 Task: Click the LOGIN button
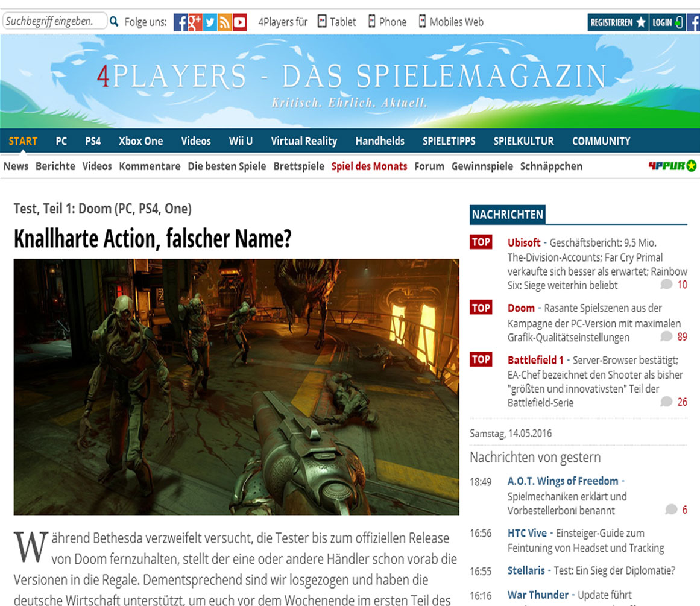(x=667, y=22)
